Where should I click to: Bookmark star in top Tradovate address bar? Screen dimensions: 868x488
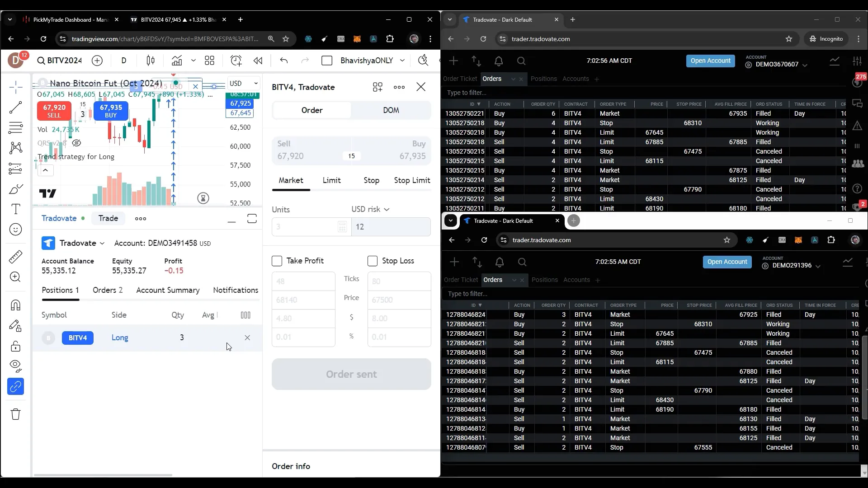pyautogui.click(x=789, y=39)
